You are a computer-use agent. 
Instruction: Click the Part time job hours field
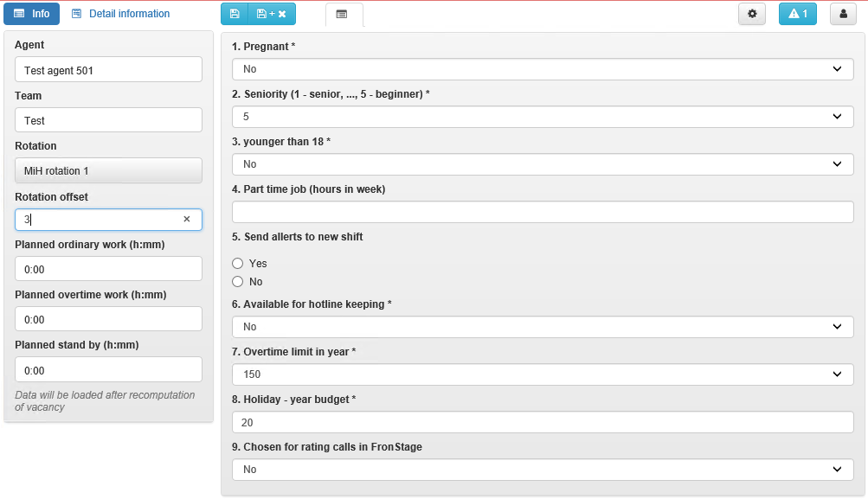(x=543, y=212)
